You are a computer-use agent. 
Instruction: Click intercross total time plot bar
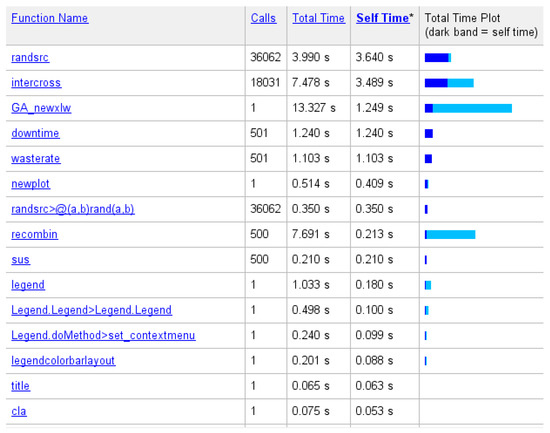pos(449,83)
